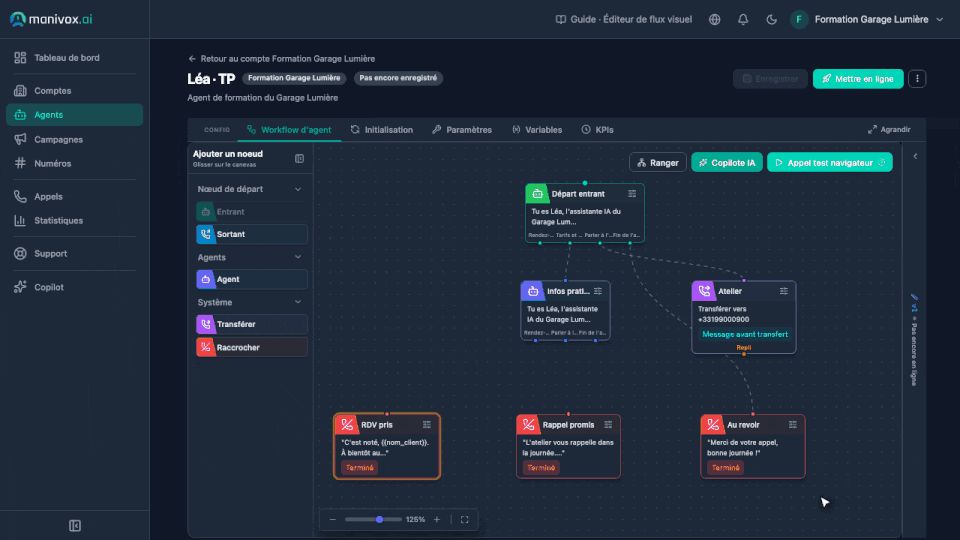960x540 pixels.
Task: Open settings icon of Départ entrant node
Action: pos(632,193)
